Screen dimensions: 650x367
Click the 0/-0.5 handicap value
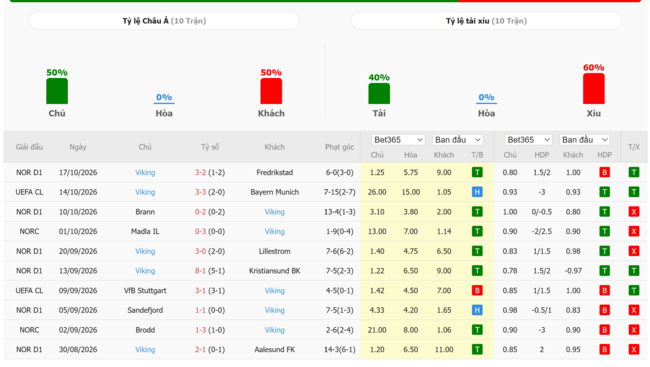(541, 212)
